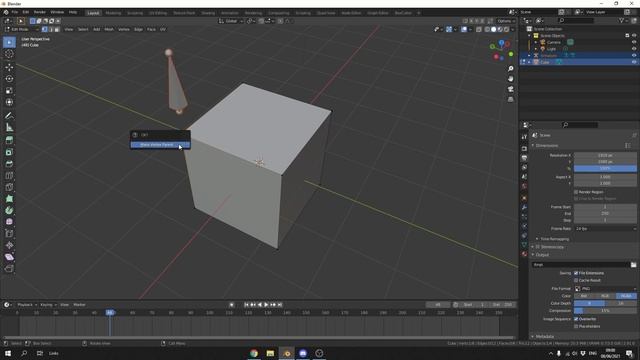
Task: Select the Scale tool
Action: coord(9,91)
